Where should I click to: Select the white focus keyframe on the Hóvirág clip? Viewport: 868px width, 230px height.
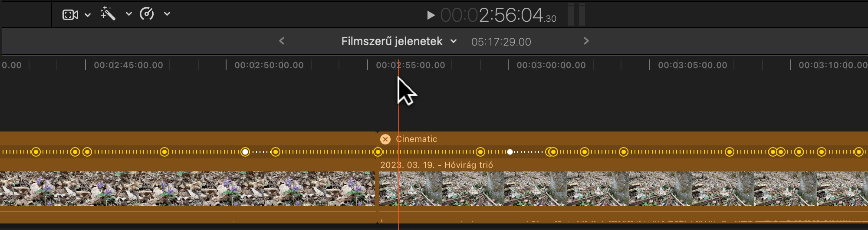pos(510,152)
